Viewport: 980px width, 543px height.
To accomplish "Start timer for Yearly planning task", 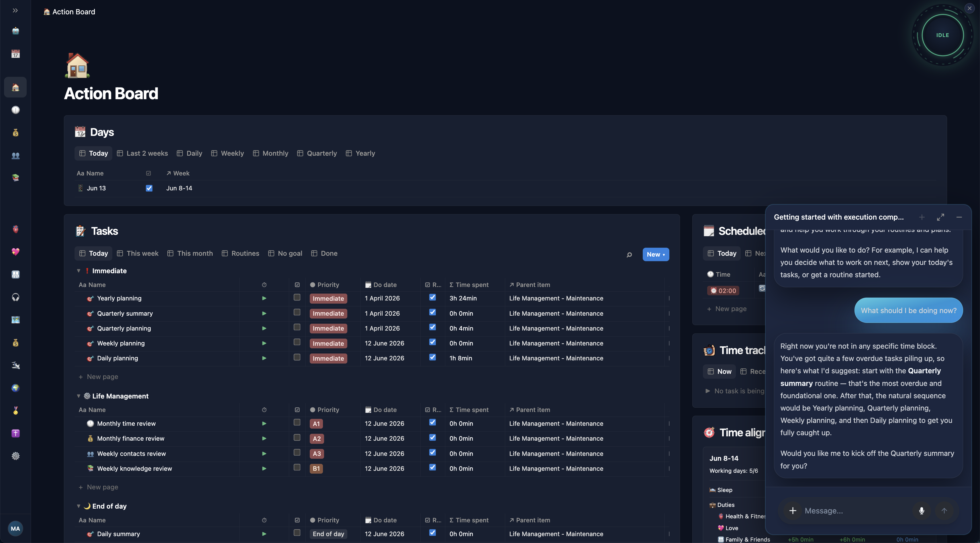I will 264,298.
